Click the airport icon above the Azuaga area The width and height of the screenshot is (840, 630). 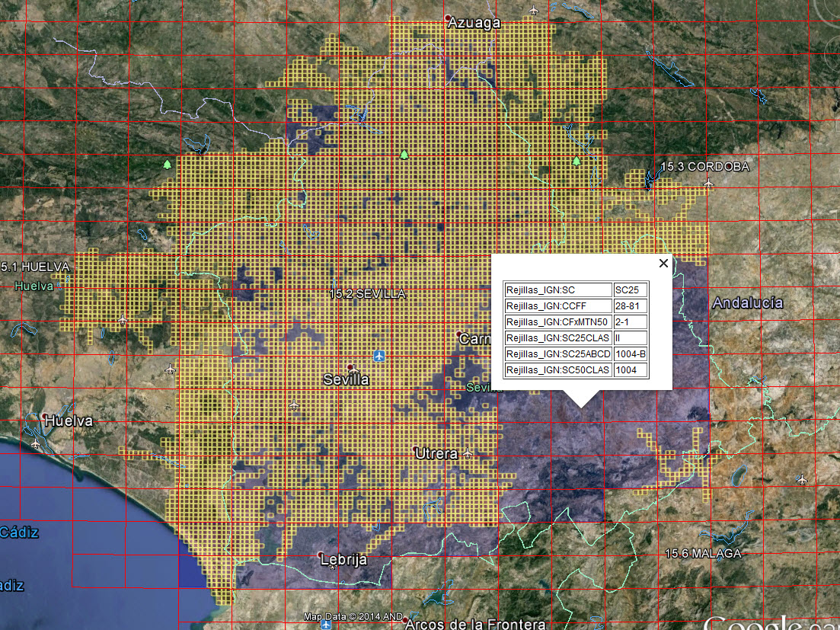[533, 11]
